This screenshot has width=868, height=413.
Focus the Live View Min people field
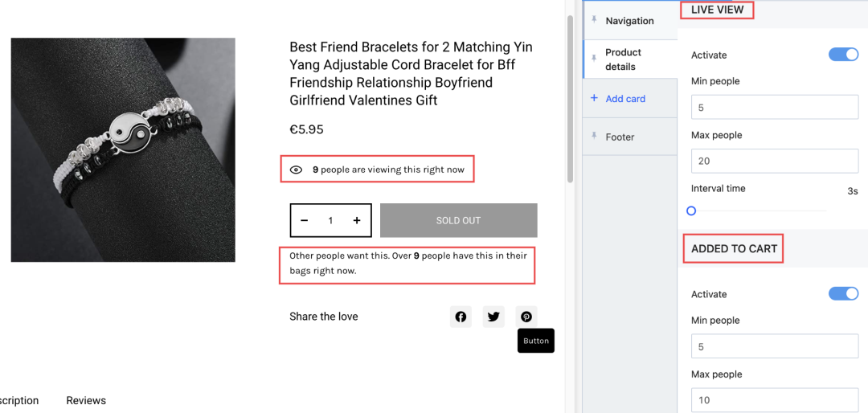[x=775, y=108]
